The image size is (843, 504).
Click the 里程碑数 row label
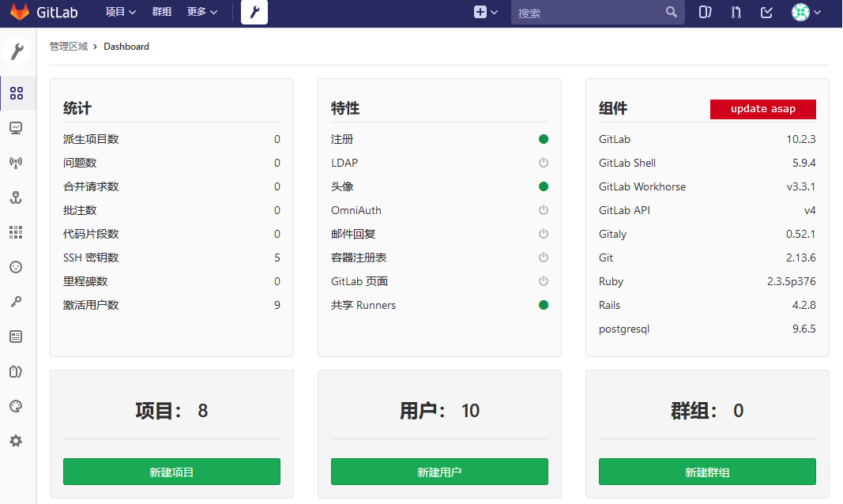click(x=85, y=281)
